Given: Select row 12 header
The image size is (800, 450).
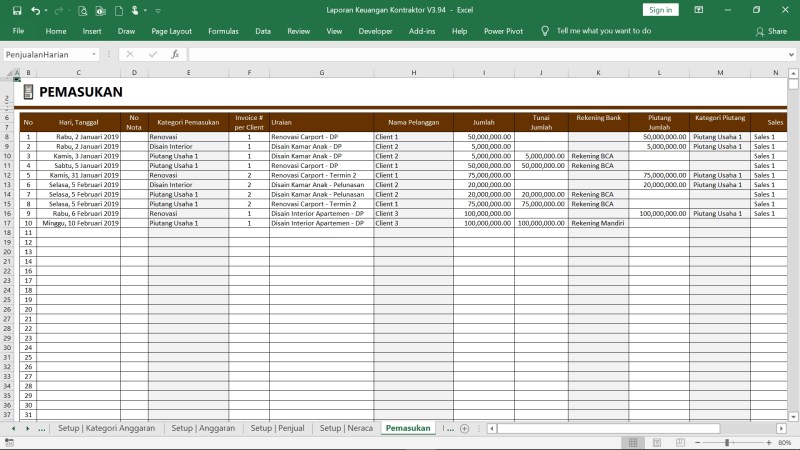Looking at the screenshot, I should [7, 175].
